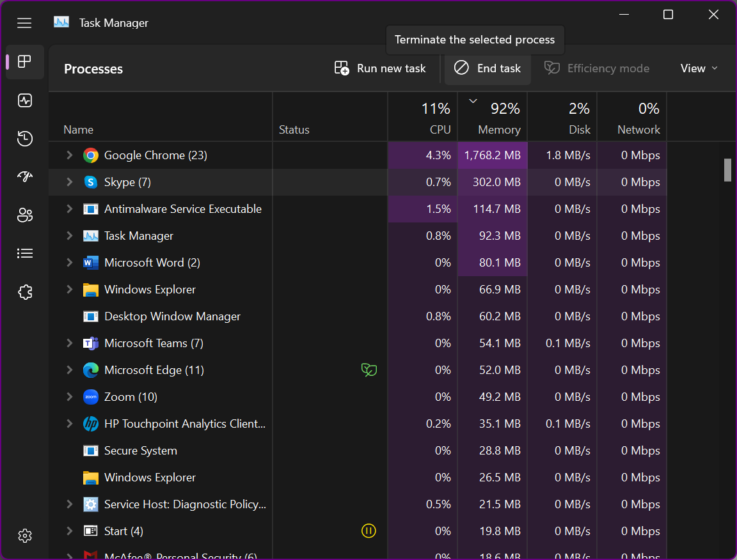Image resolution: width=737 pixels, height=560 pixels.
Task: Select the Processes page icon
Action: [x=24, y=62]
